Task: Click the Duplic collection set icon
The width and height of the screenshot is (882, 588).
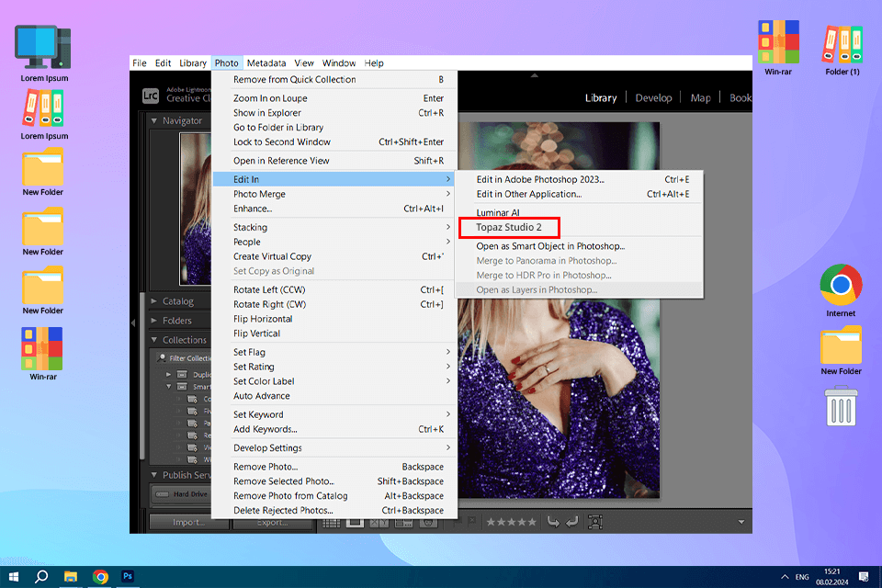Action: (182, 374)
